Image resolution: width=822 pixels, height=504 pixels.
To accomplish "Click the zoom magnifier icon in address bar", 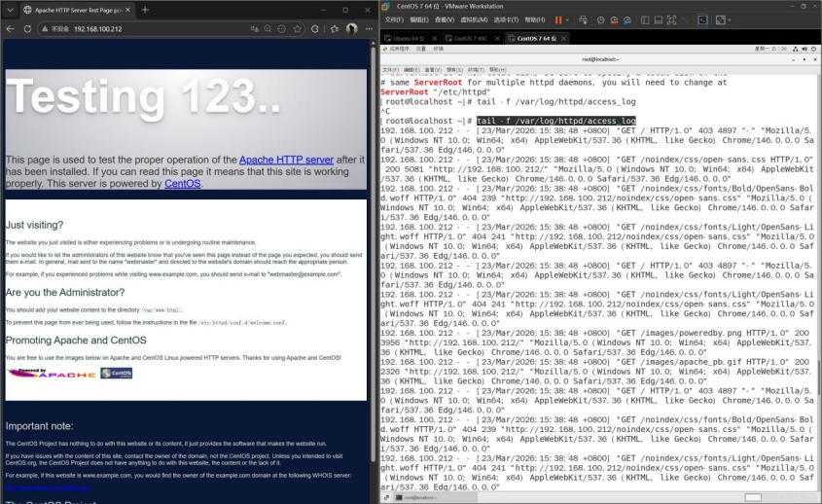I will [x=268, y=29].
